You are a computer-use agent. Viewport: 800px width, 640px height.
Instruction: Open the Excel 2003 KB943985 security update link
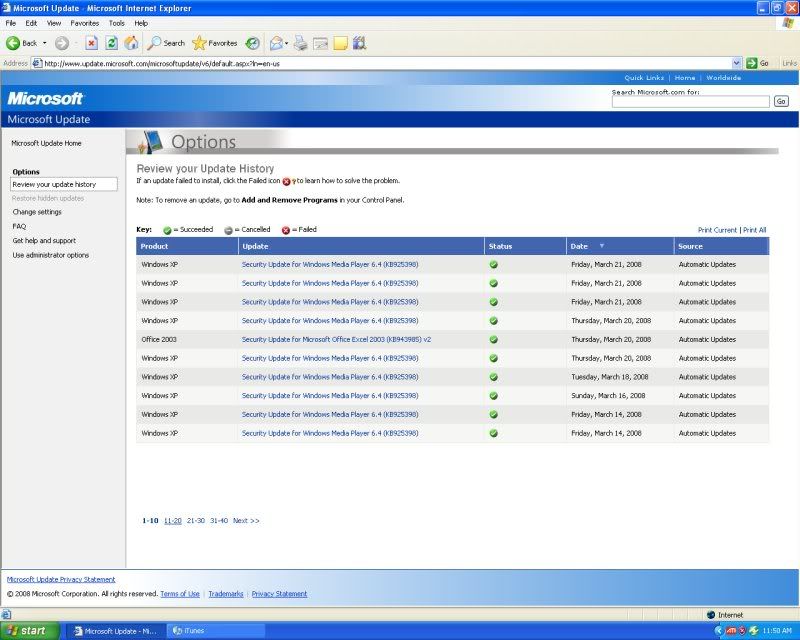[336, 339]
